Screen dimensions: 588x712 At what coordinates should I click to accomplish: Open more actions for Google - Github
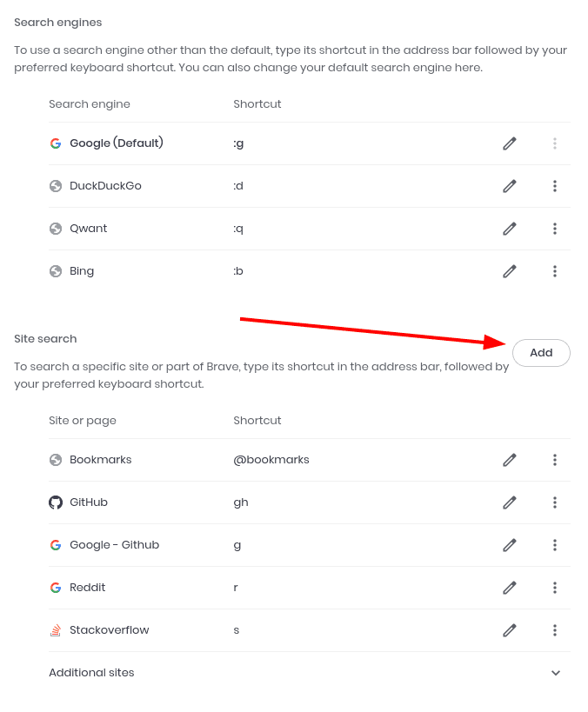click(555, 545)
